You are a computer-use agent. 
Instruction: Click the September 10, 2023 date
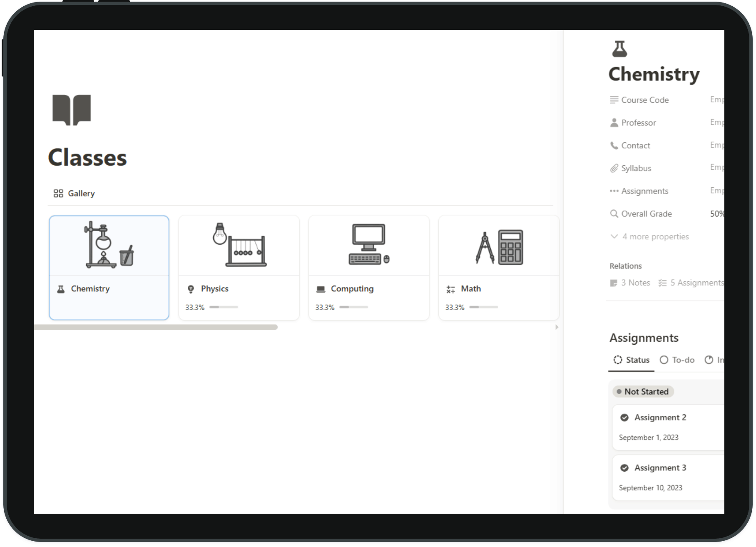tap(651, 488)
